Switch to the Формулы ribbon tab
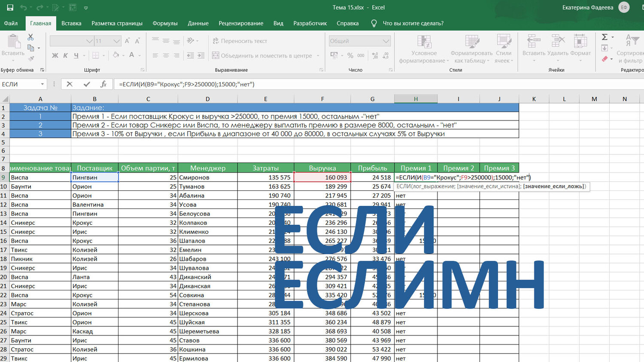Screen dimensions: 644x362 click(165, 23)
